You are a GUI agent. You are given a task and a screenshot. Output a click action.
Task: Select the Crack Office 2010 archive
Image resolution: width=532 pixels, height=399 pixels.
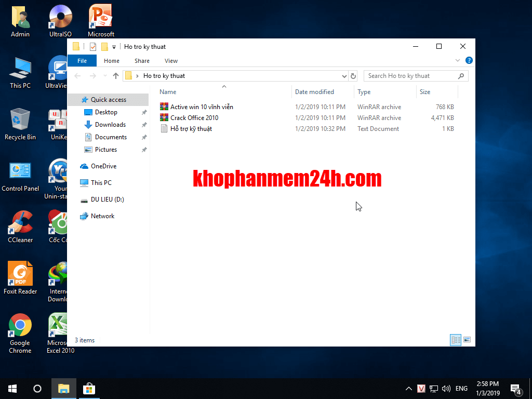[x=194, y=118]
